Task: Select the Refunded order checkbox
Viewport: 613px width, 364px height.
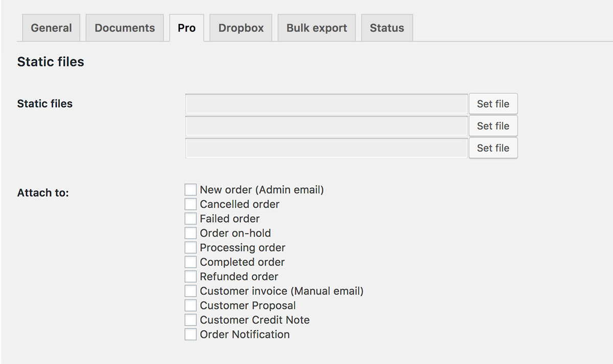Action: [x=191, y=277]
